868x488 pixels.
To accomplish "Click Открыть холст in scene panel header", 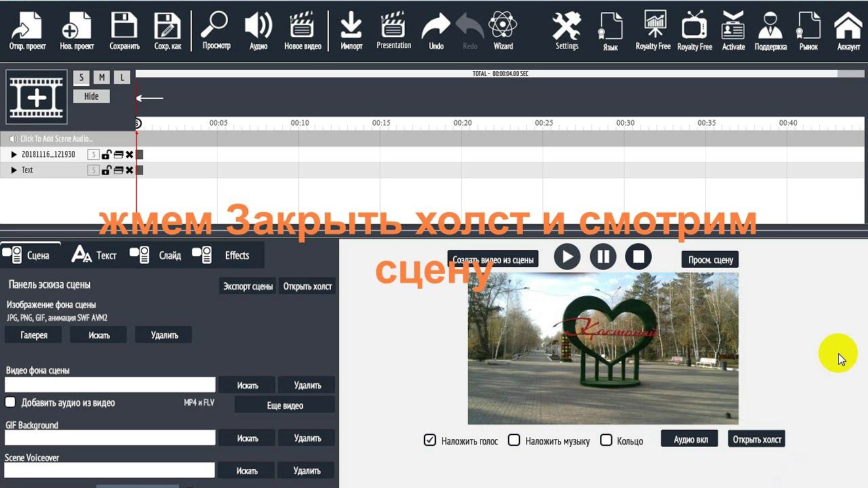I will [x=307, y=286].
